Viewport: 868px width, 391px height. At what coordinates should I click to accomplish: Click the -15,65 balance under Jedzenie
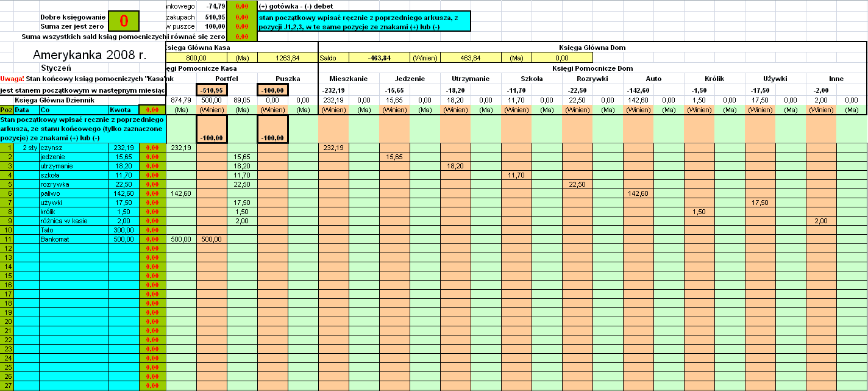394,90
